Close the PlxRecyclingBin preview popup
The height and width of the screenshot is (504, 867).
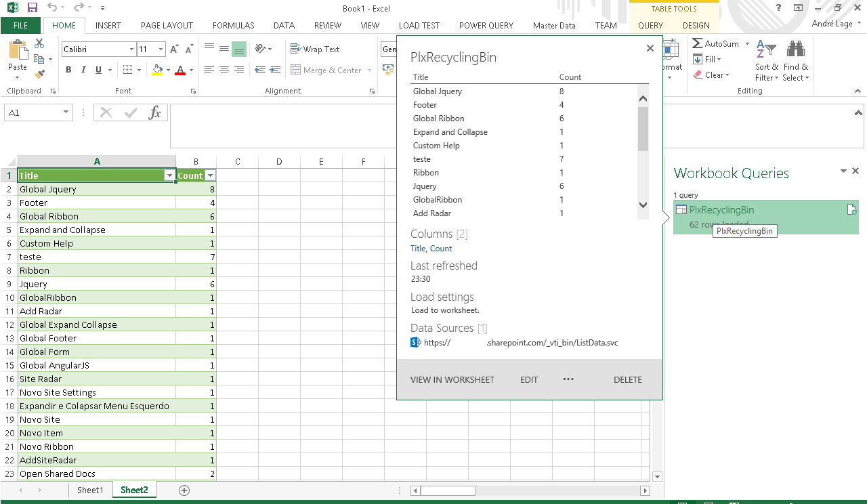(x=650, y=48)
